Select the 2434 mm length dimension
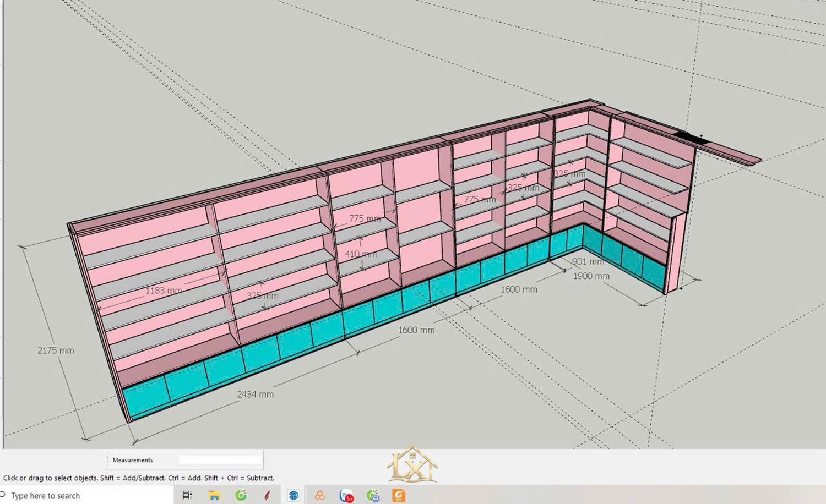Screen dimensions: 826x504 256,394
